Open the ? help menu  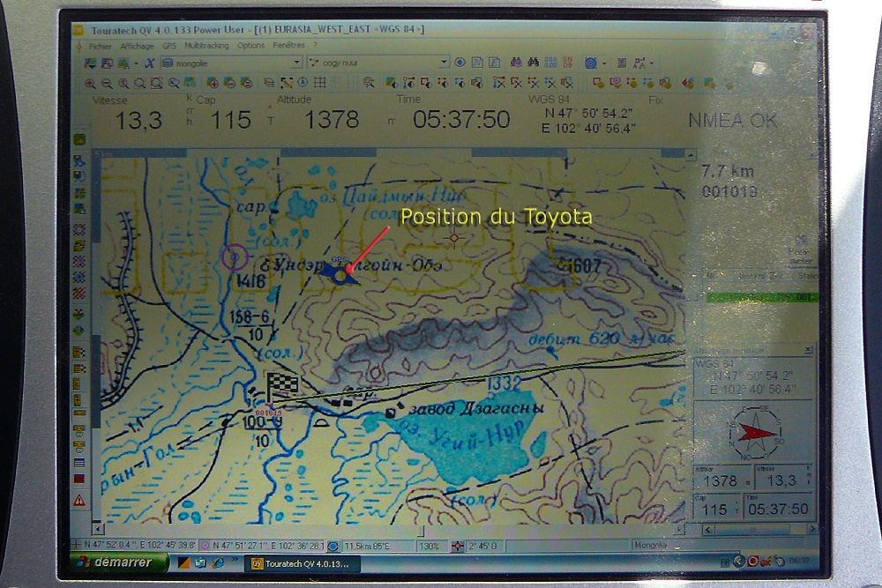(x=316, y=45)
